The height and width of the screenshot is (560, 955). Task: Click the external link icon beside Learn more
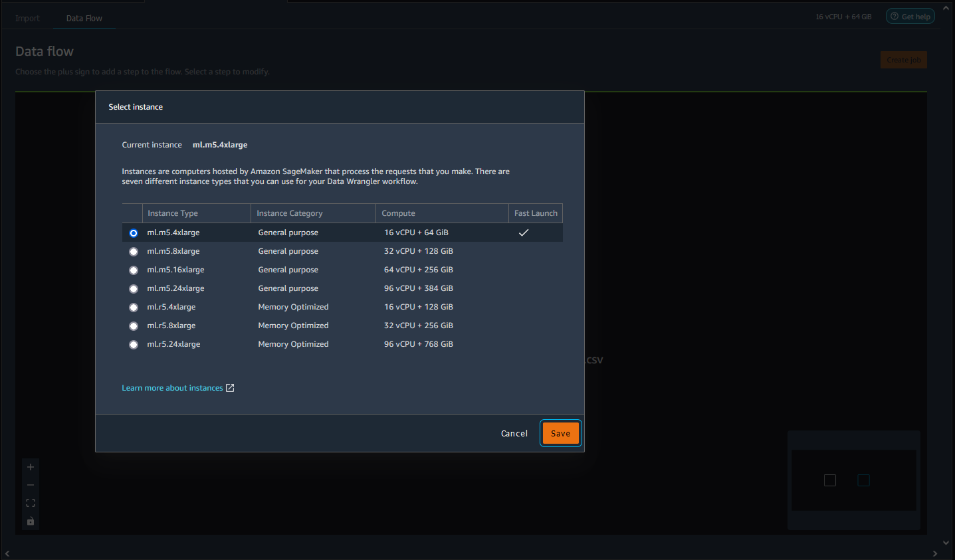230,387
